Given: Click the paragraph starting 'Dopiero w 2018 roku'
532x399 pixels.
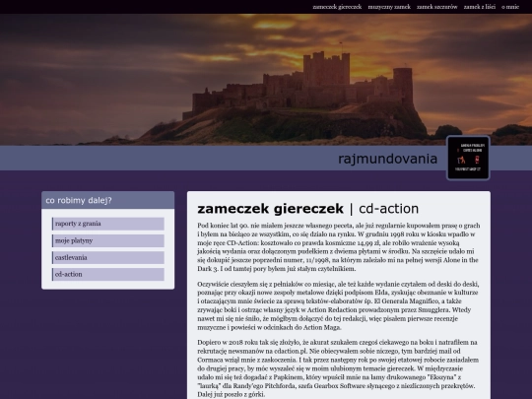Looking at the screenshot, I should pos(339,368).
